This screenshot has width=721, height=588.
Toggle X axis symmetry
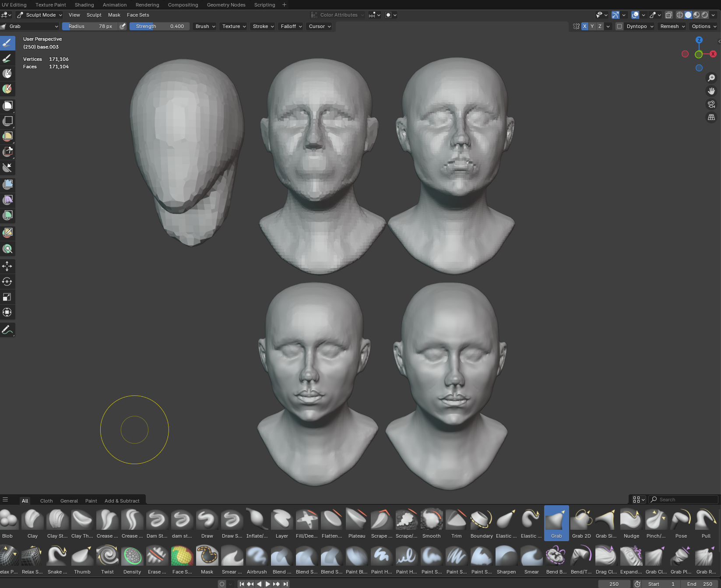click(x=584, y=26)
